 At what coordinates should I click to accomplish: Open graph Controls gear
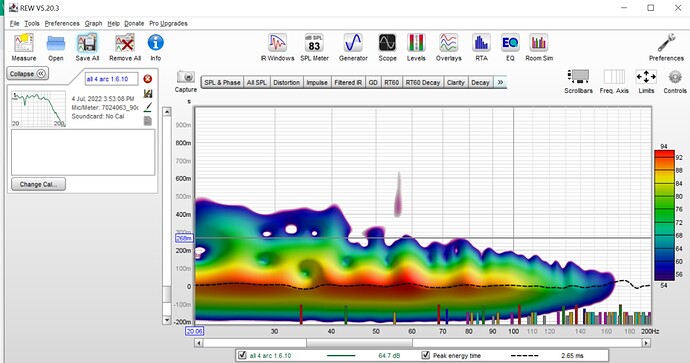[675, 81]
